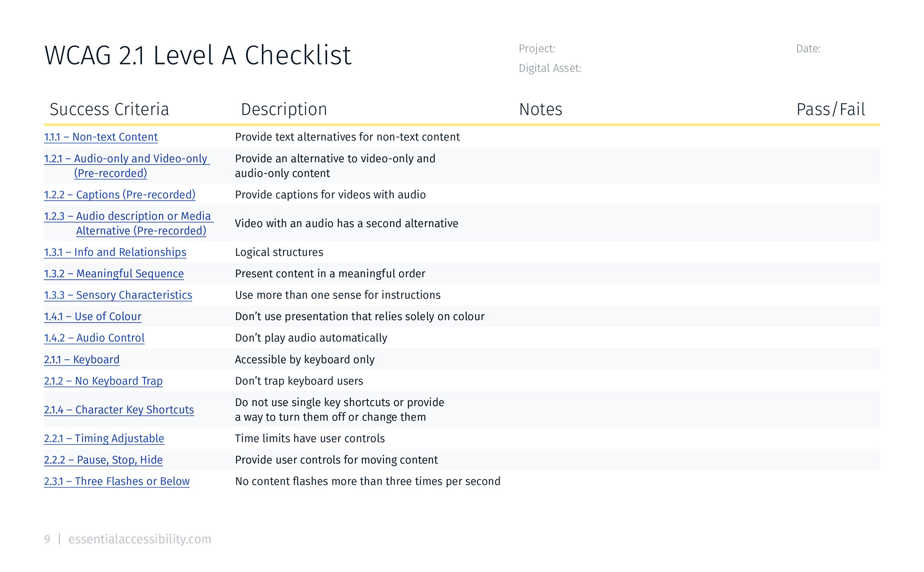Click the Date field label

click(x=808, y=49)
